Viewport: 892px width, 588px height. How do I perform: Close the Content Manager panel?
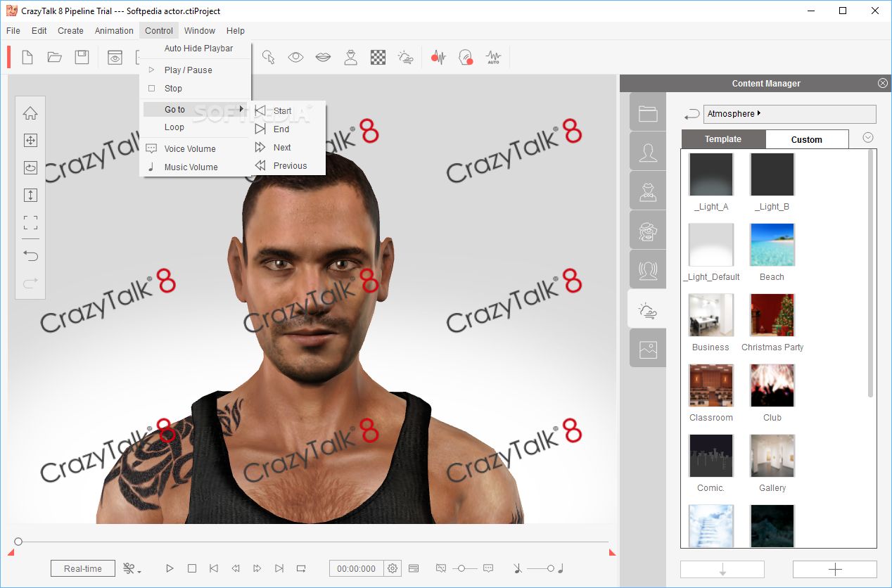click(x=883, y=83)
